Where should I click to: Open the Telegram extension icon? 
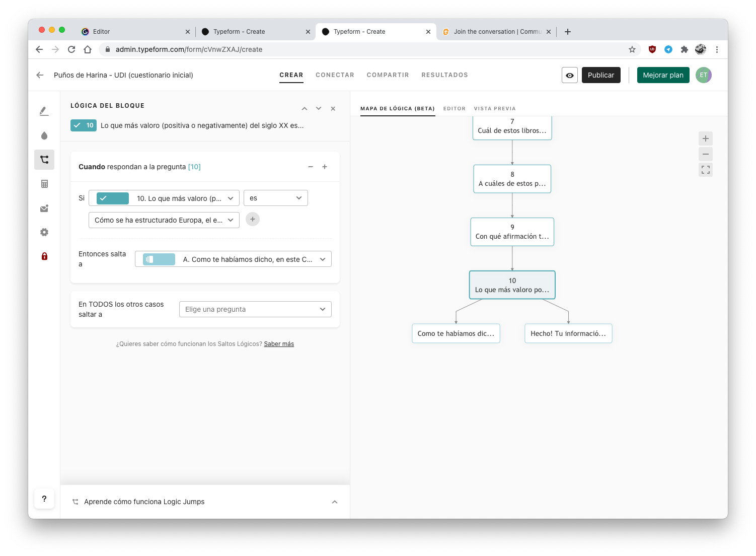[668, 49]
